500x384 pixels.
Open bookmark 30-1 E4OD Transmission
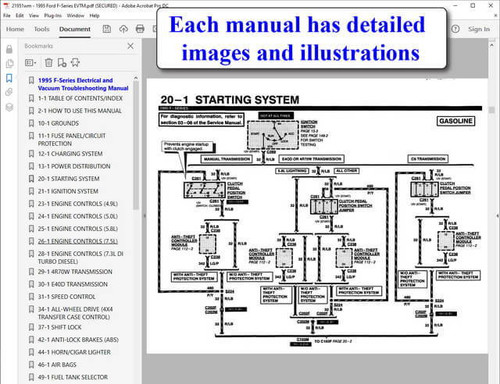(73, 284)
